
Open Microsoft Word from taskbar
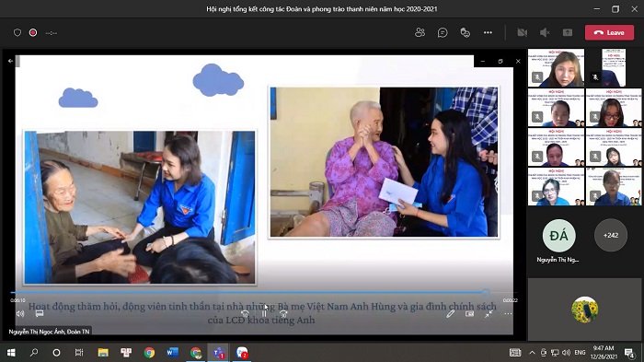tap(173, 353)
